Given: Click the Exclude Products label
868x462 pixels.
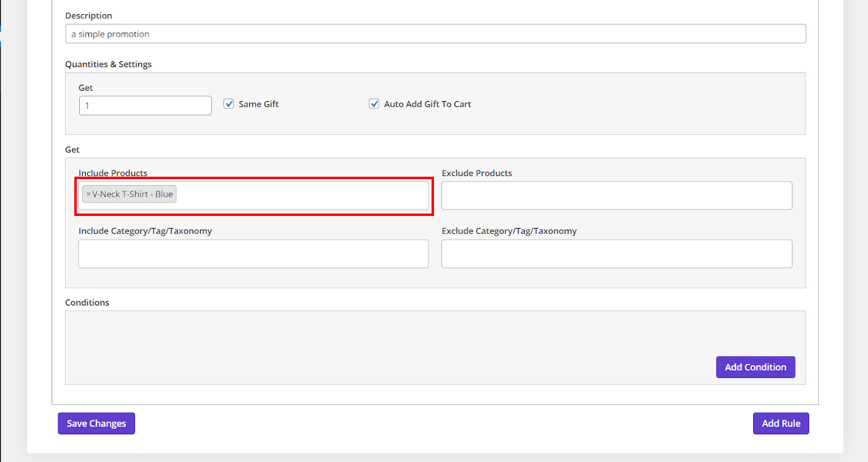Looking at the screenshot, I should [x=476, y=173].
